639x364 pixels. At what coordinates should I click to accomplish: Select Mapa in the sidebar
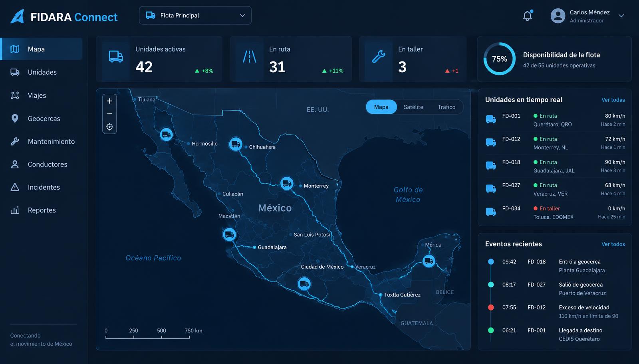(42, 49)
